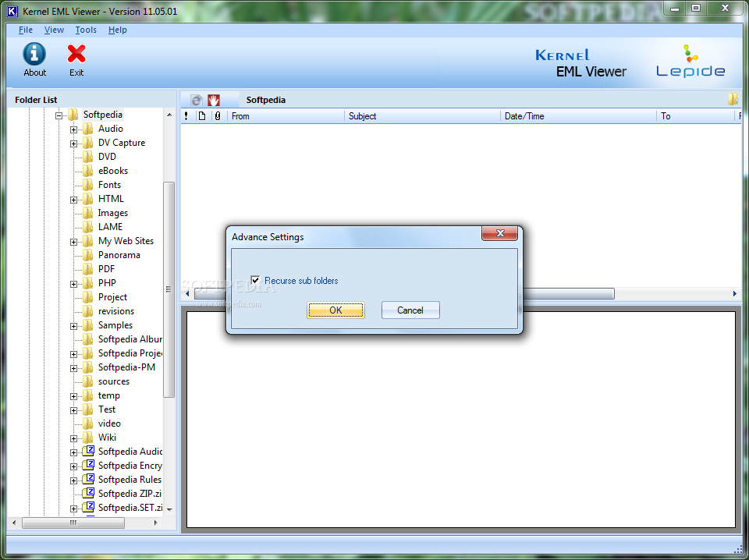Expand the Wiki folder node
749x560 pixels.
click(73, 438)
